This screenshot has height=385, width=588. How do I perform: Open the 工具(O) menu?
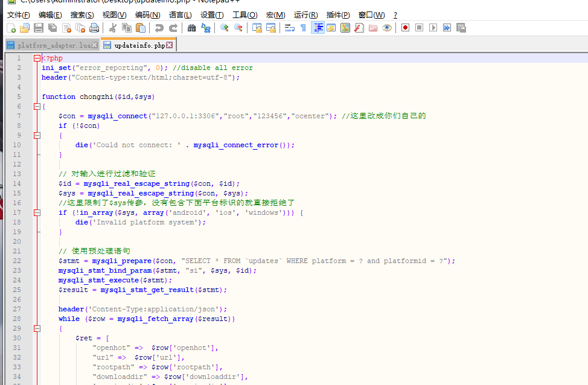(x=245, y=15)
